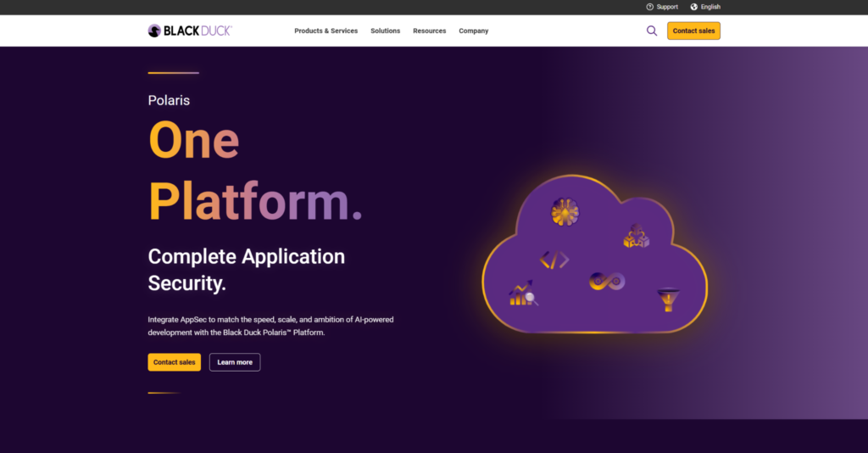Screen dimensions: 868x453
Task: Open the search magnifier icon
Action: click(x=652, y=31)
